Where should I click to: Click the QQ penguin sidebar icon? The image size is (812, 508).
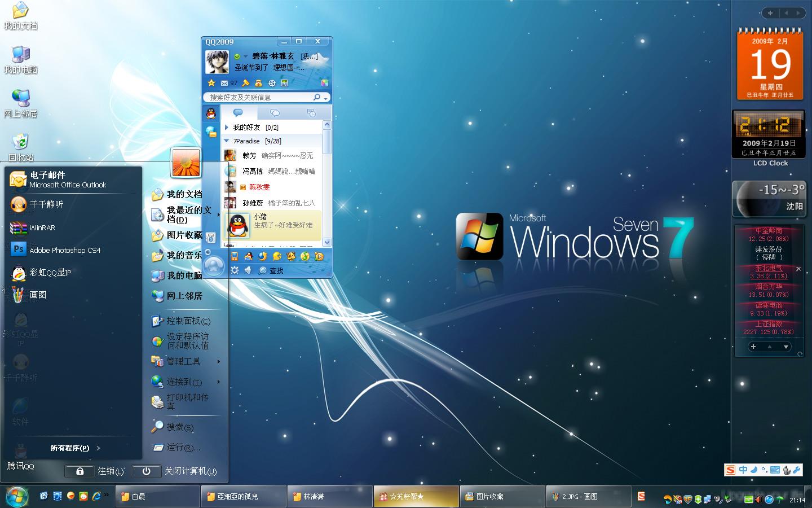pos(211,113)
